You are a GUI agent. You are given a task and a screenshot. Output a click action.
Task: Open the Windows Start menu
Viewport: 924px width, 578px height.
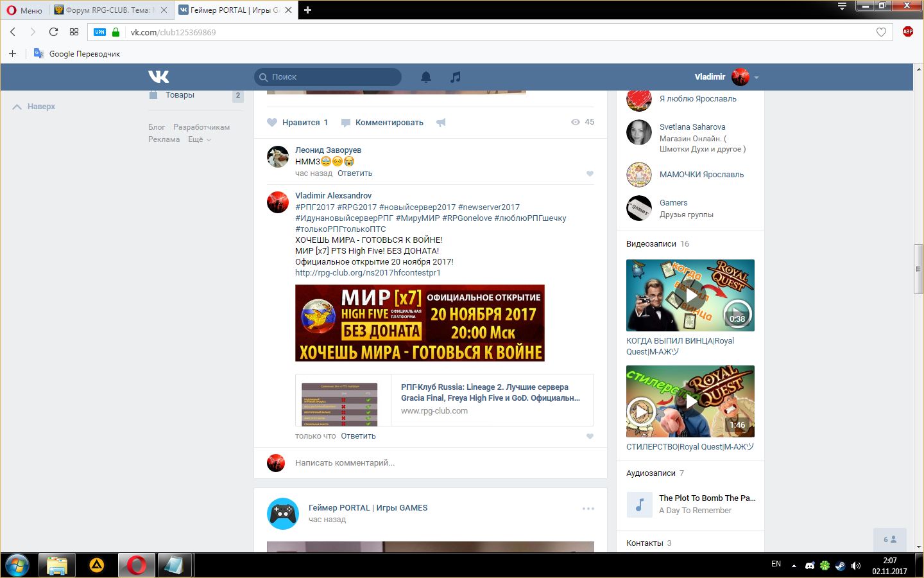[x=18, y=566]
